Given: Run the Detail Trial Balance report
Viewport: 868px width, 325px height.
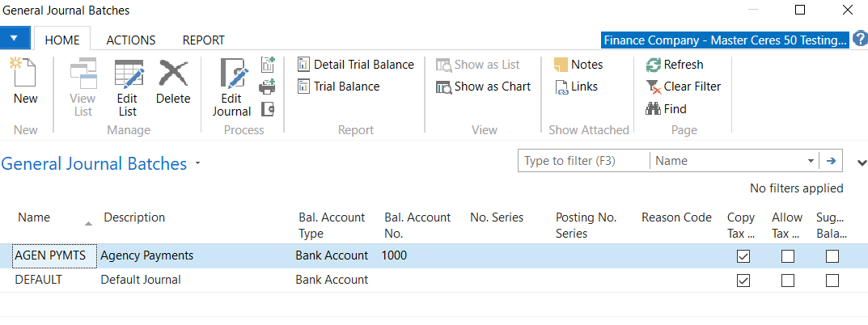Looking at the screenshot, I should 356,65.
